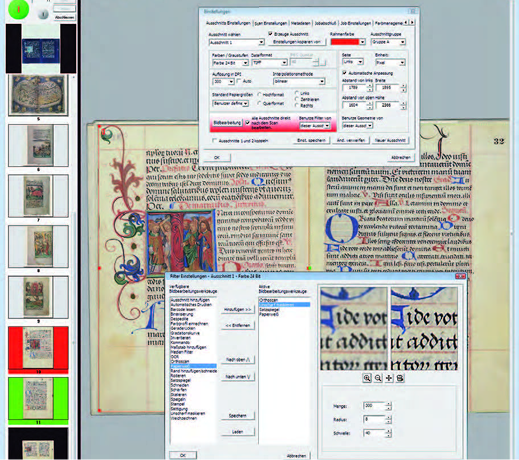The width and height of the screenshot is (519, 460).
Task: Select the Zentrieren radio button
Action: [x=297, y=99]
